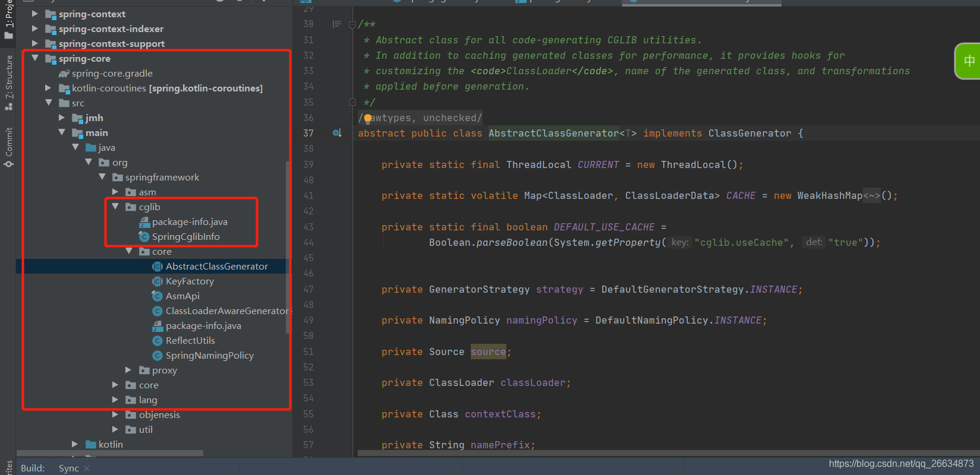Open the Project tool window tab
The height and width of the screenshot is (475, 980).
point(8,20)
